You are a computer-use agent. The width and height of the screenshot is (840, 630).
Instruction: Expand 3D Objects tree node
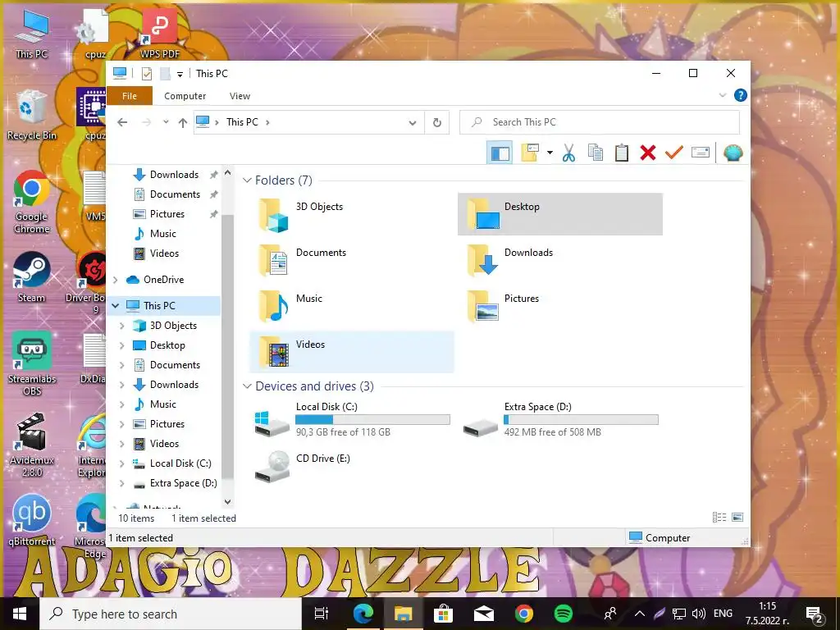tap(122, 326)
